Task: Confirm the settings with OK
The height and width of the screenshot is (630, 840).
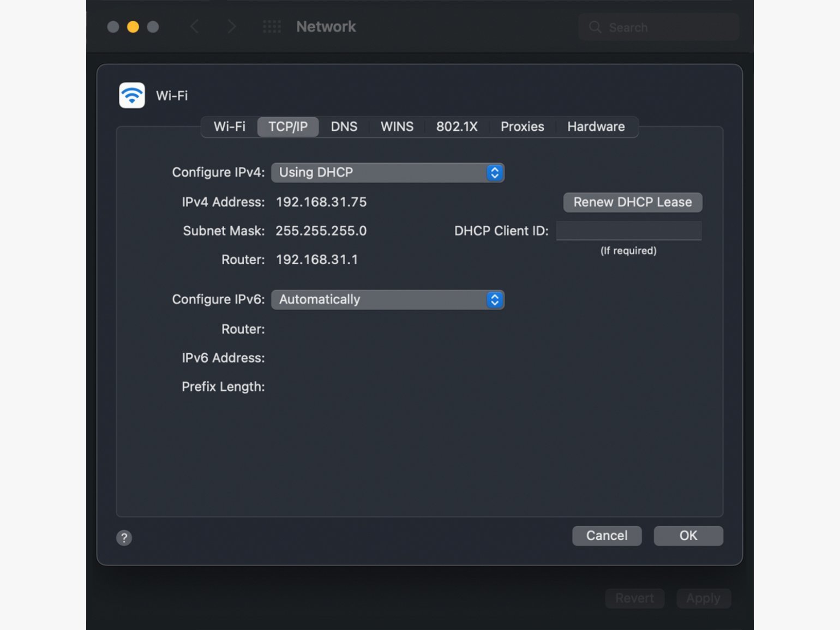Action: point(688,536)
